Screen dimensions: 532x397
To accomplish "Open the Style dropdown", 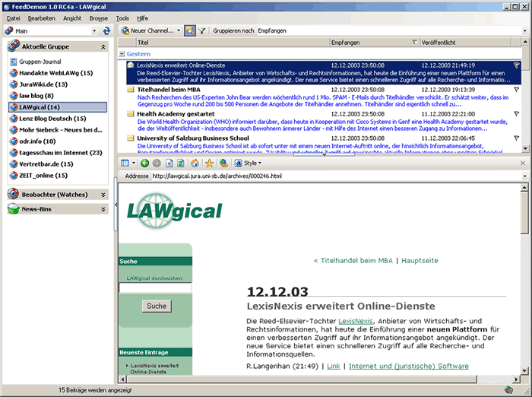I will (250, 163).
